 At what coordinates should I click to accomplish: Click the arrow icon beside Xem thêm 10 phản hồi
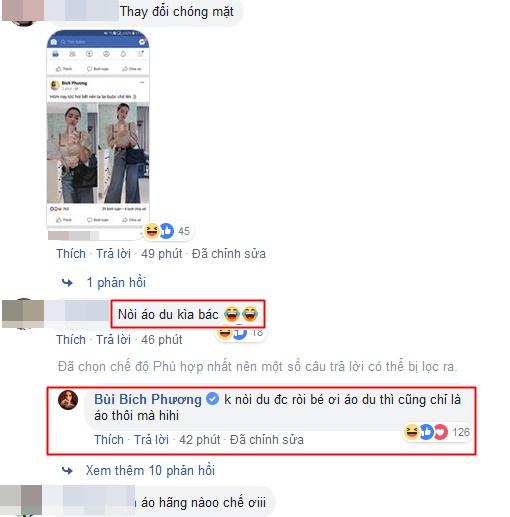[67, 471]
